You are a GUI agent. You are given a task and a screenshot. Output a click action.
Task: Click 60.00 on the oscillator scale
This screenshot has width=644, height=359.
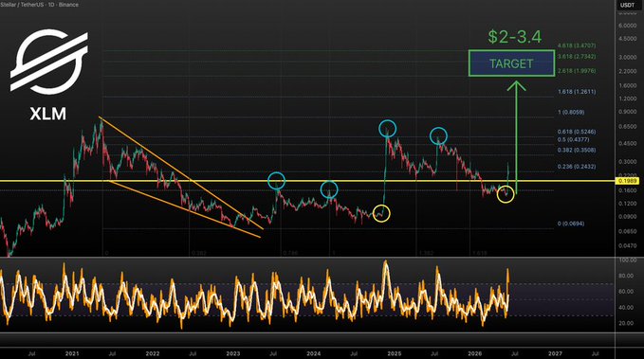[627, 292]
